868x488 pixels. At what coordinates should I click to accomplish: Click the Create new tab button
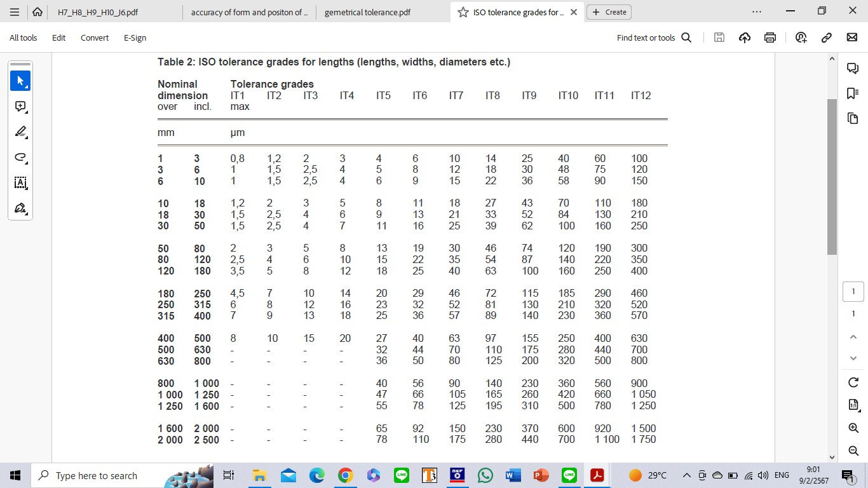[609, 12]
